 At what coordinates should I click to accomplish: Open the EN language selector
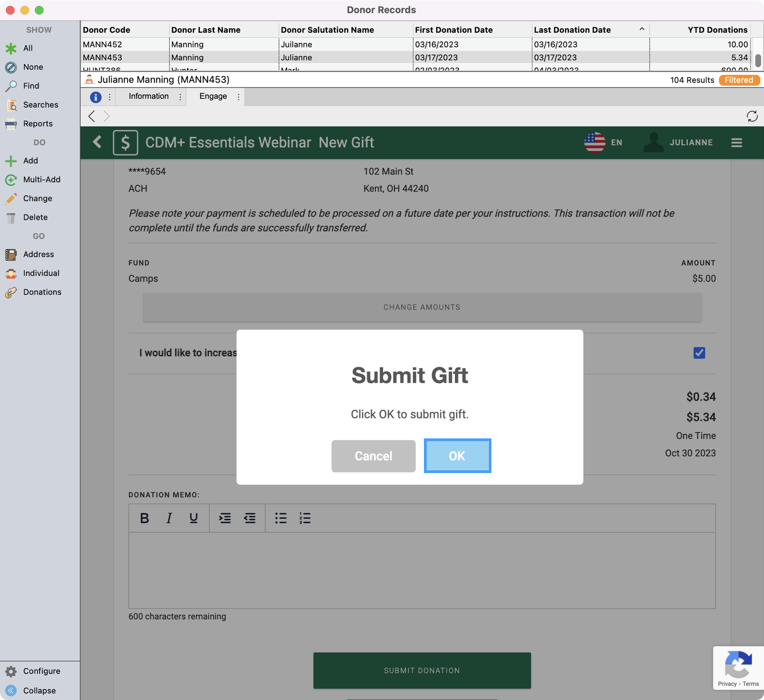click(x=604, y=143)
